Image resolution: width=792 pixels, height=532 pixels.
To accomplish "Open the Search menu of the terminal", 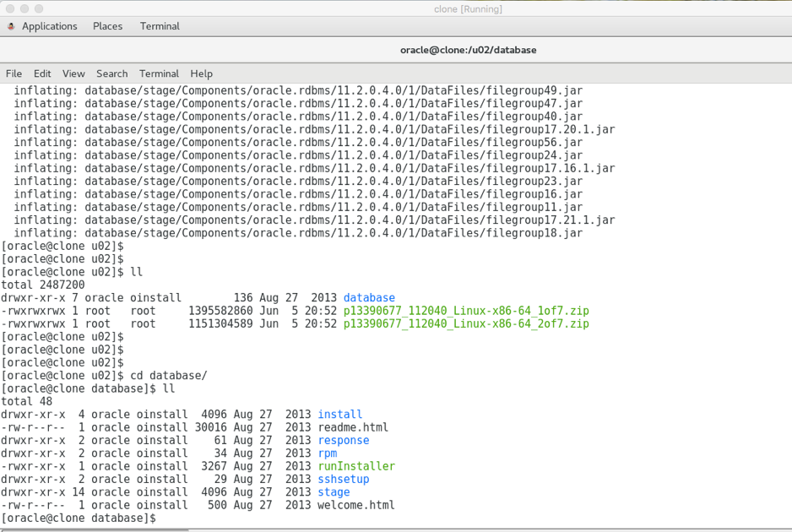I will (x=111, y=73).
